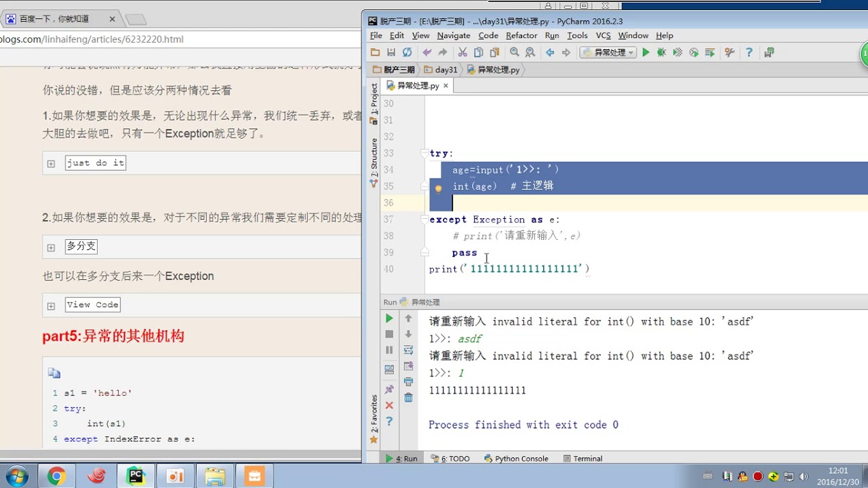Screen dimensions: 868x488
Task: Collapse the except block fold marker
Action: (424, 220)
